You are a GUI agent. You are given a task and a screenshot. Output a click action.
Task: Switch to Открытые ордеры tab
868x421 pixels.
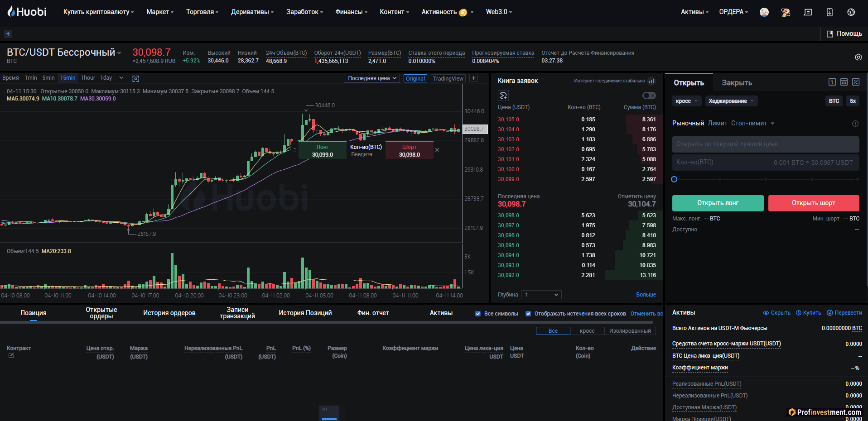(x=101, y=313)
